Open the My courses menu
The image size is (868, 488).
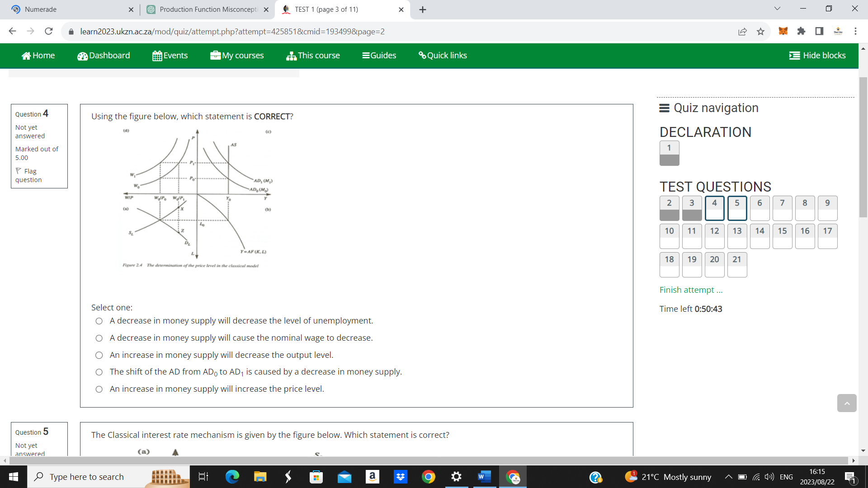(237, 55)
